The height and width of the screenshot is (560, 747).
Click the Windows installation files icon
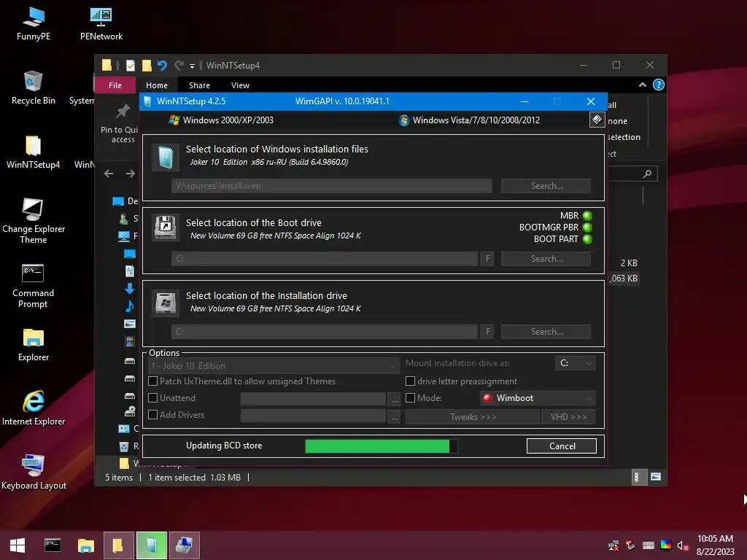coord(166,157)
